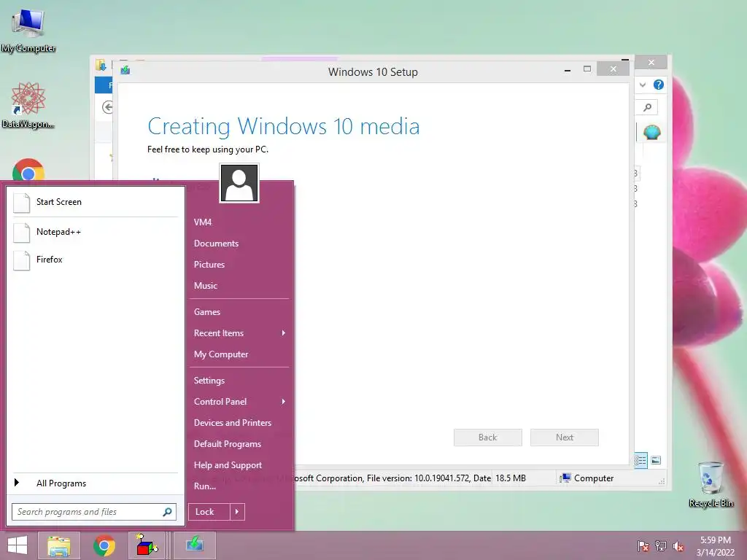Screen dimensions: 747x560
Task: Expand Recent Items submenu arrow
Action: point(284,332)
